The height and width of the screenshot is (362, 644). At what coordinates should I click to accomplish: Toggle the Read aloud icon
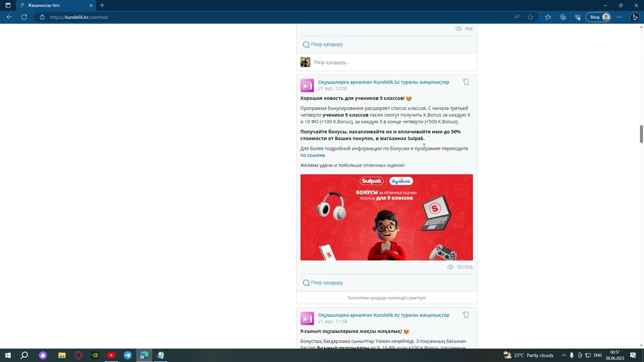click(x=517, y=17)
